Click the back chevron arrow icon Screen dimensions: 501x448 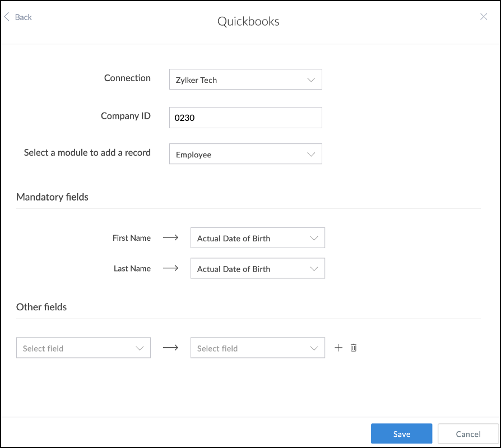pos(7,17)
